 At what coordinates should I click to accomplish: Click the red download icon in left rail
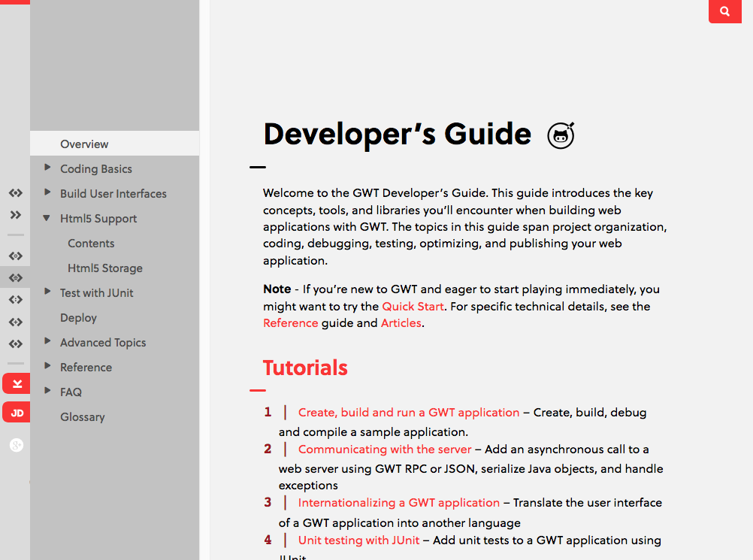(17, 383)
